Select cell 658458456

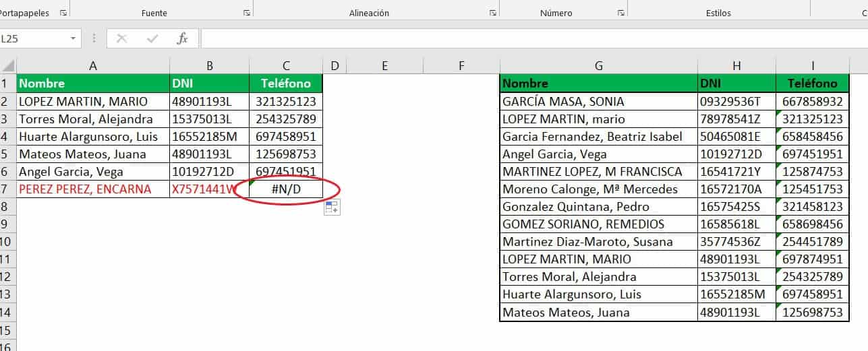click(x=813, y=137)
